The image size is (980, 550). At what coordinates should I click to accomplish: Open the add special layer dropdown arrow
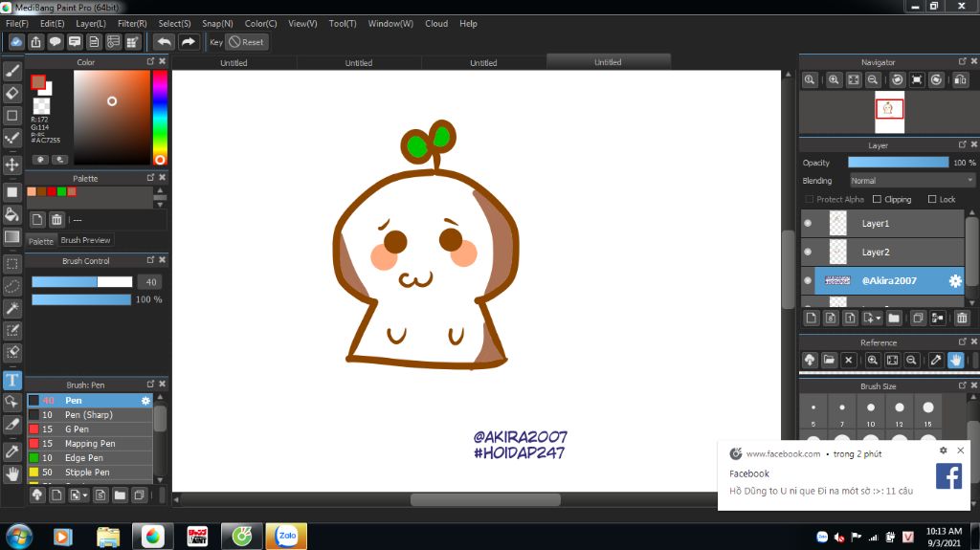pos(879,319)
